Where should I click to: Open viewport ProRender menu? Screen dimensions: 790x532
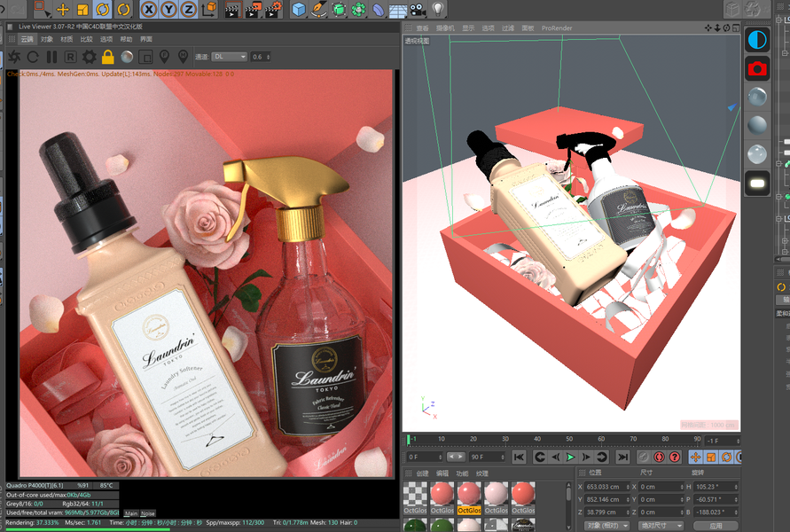[x=557, y=28]
